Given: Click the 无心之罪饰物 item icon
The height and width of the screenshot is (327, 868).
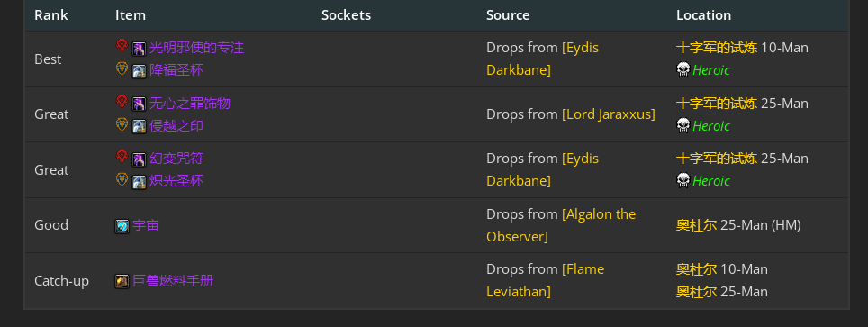Looking at the screenshot, I should pyautogui.click(x=139, y=104).
